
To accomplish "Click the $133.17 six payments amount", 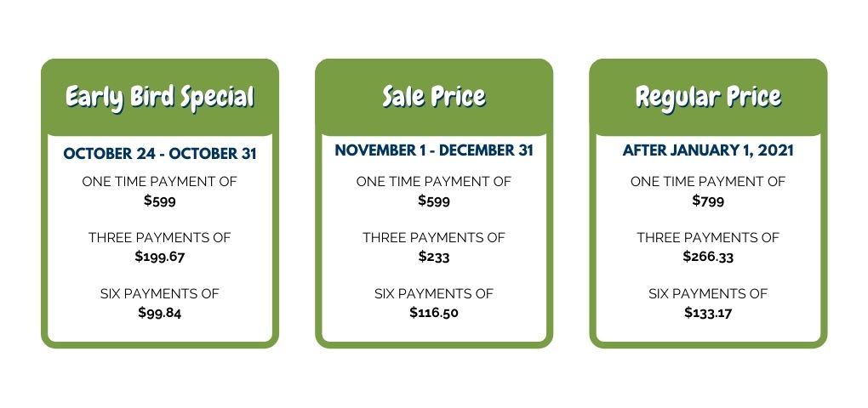I will tap(708, 313).
